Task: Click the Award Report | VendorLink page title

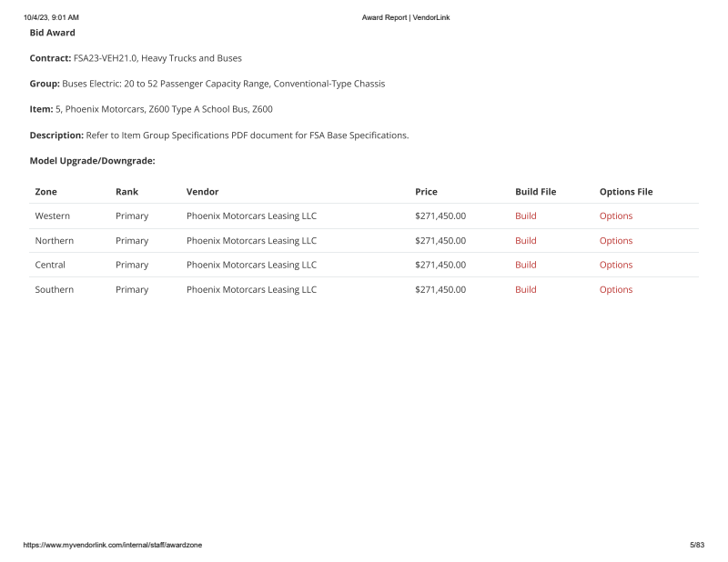Action: (x=405, y=17)
